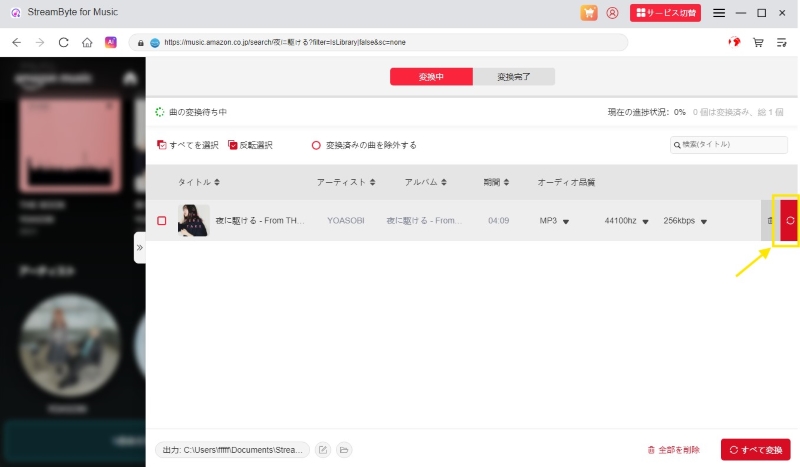This screenshot has height=467, width=800.
Task: Open the cart icon beside address bar
Action: coord(758,42)
